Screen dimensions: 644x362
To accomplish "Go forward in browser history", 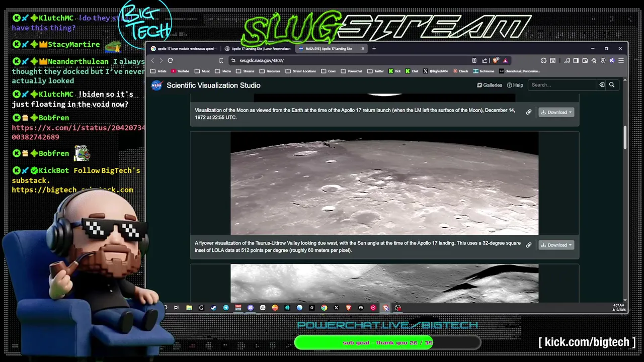I will tap(161, 60).
